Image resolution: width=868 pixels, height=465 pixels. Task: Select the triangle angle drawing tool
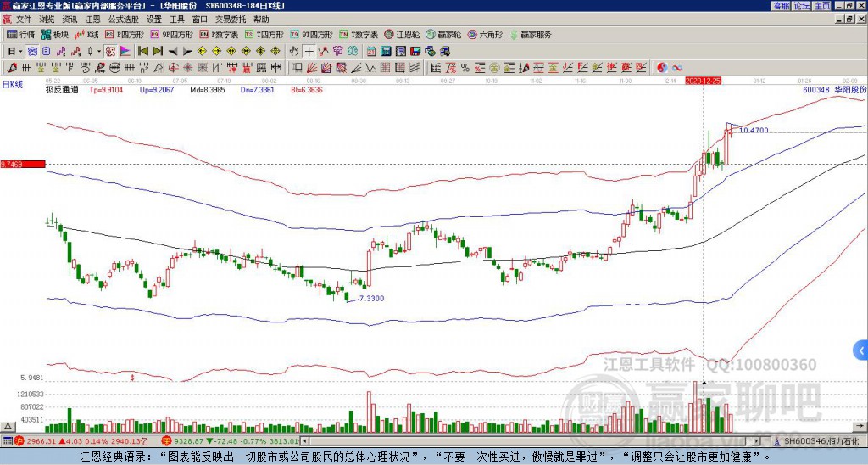pyautogui.click(x=159, y=68)
